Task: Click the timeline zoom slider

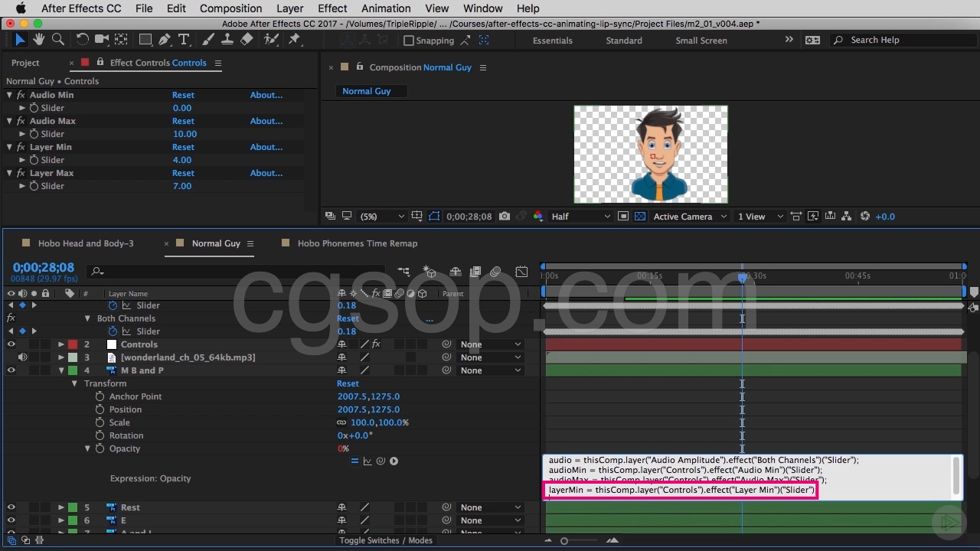Action: [x=564, y=541]
